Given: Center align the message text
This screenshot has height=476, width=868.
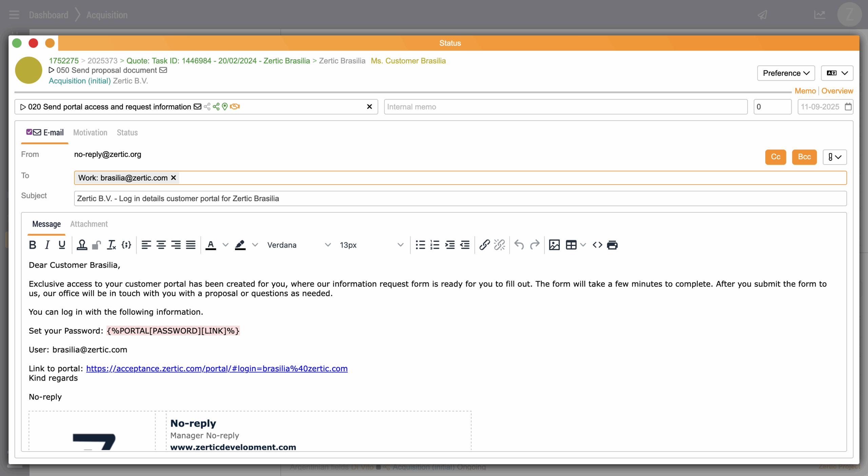Looking at the screenshot, I should coord(161,245).
